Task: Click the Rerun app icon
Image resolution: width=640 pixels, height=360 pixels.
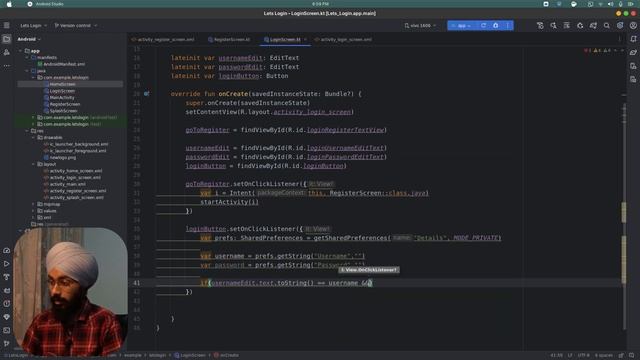Action: click(483, 25)
